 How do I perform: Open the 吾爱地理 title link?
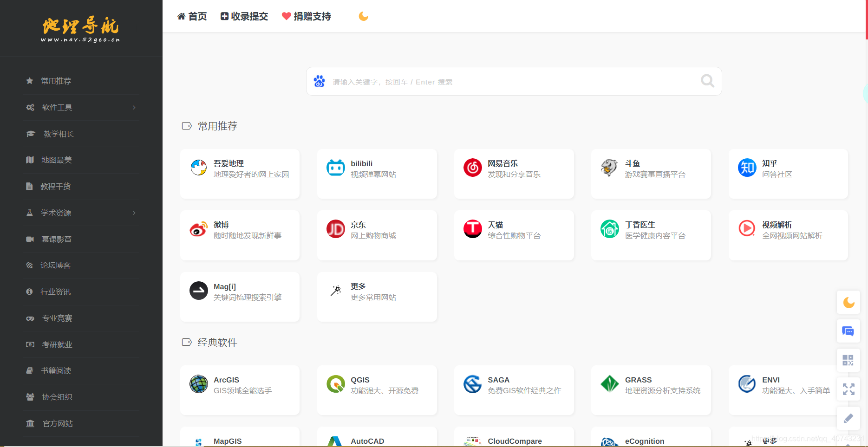click(x=228, y=163)
